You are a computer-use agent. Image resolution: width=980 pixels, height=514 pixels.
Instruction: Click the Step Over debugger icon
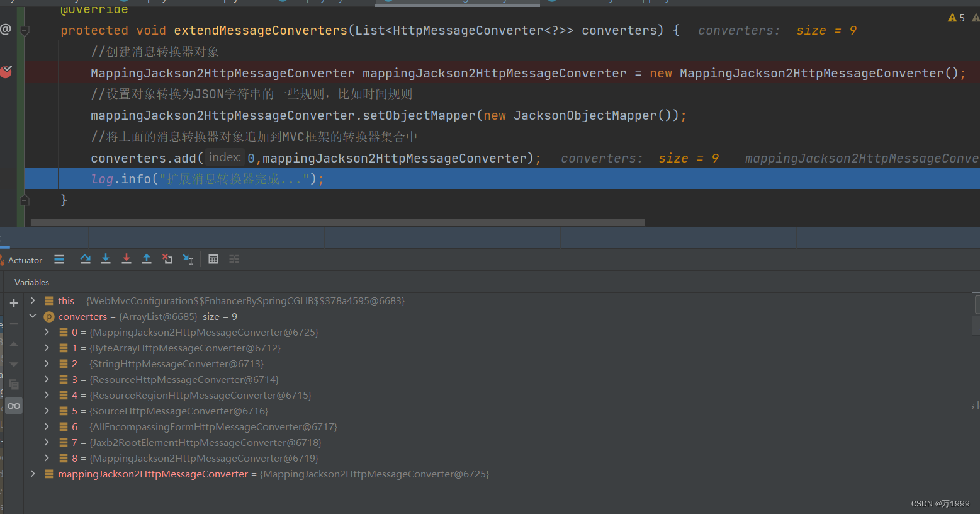tap(85, 259)
